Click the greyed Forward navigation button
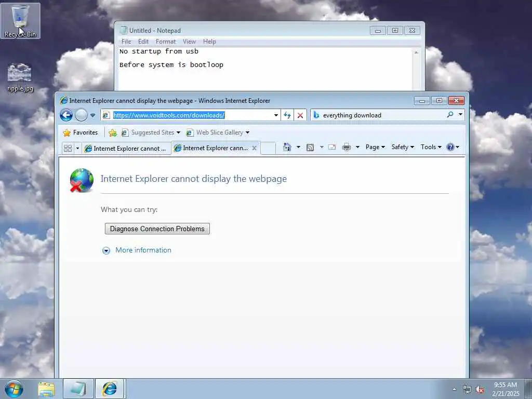The width and height of the screenshot is (532, 399). (x=81, y=115)
